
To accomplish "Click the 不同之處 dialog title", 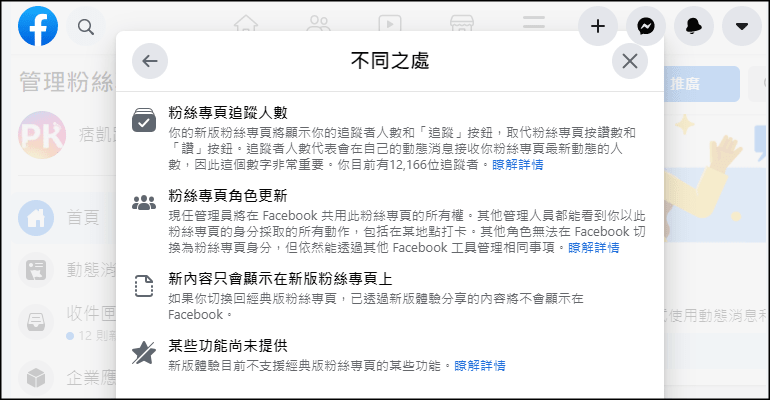I will 390,61.
